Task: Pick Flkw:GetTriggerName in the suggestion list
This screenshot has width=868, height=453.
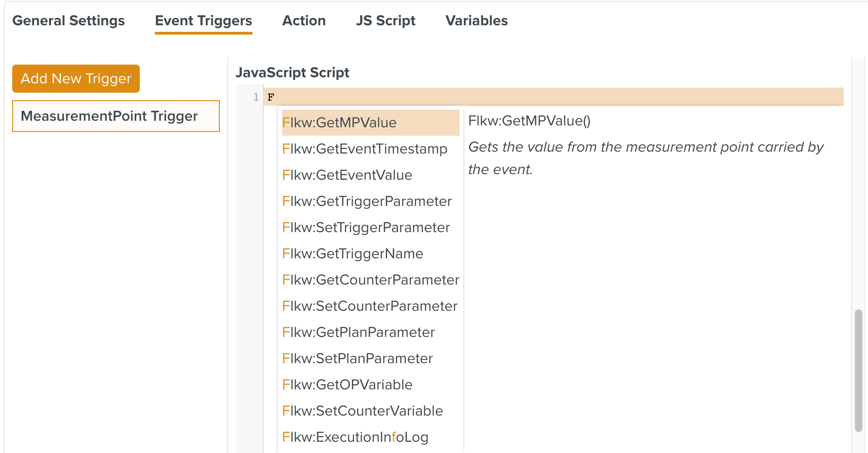Action: point(353,253)
